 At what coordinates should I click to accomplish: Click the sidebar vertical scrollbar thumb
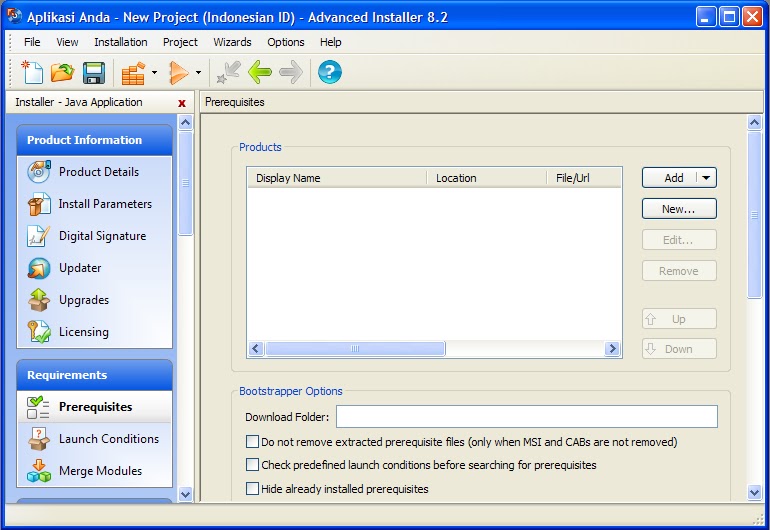pyautogui.click(x=186, y=183)
